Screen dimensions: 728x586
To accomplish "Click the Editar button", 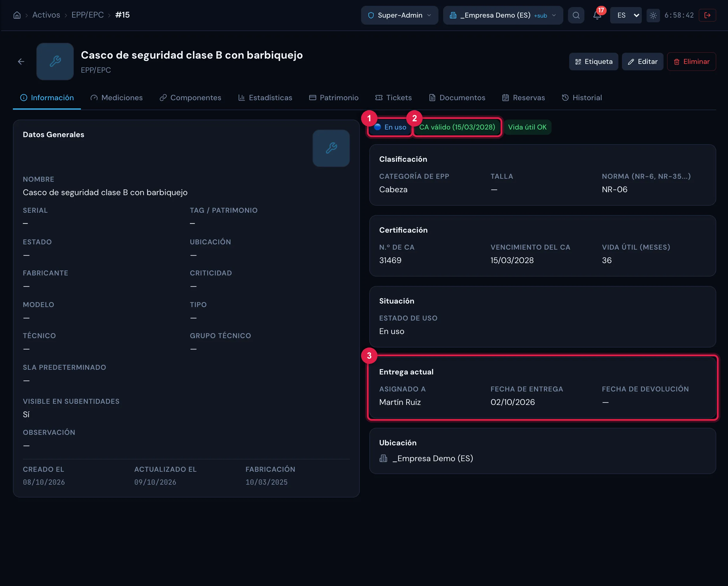I will coord(643,62).
